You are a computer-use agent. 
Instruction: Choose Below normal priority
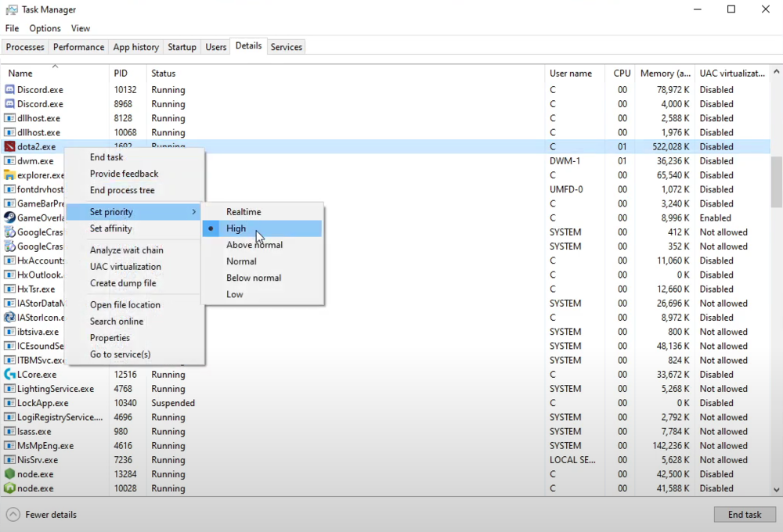click(x=253, y=278)
